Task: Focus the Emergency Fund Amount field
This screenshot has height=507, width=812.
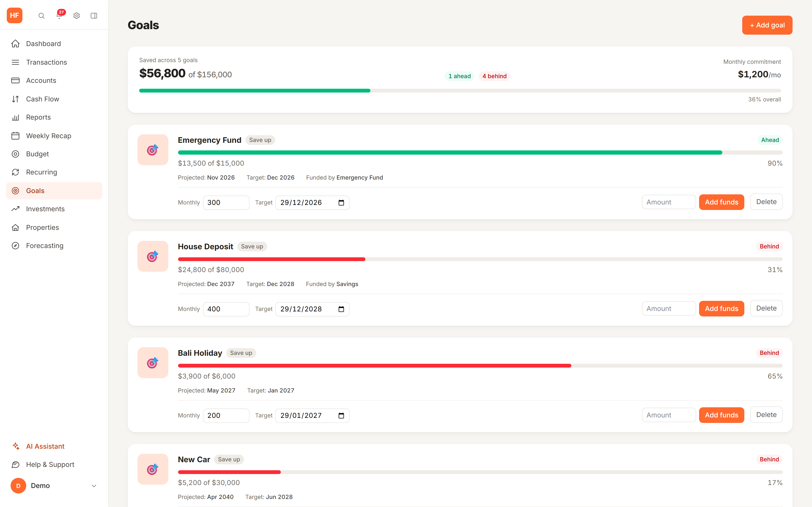Action: (x=669, y=202)
